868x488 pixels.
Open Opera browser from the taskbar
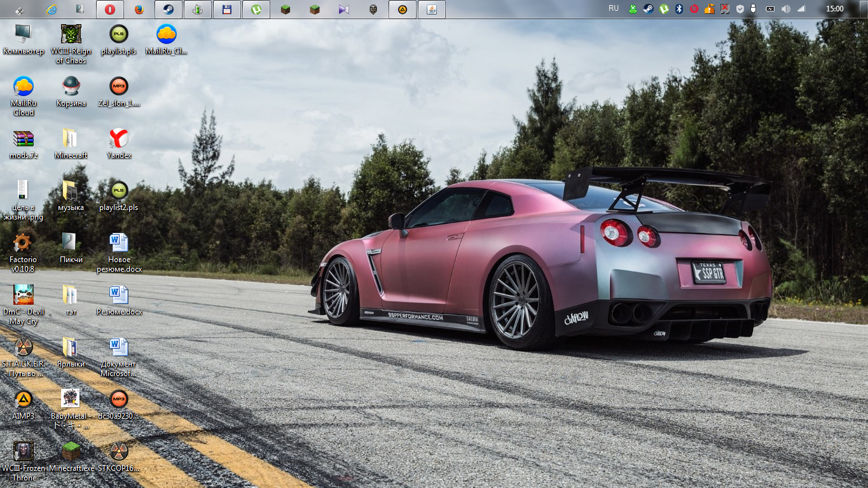tap(110, 10)
